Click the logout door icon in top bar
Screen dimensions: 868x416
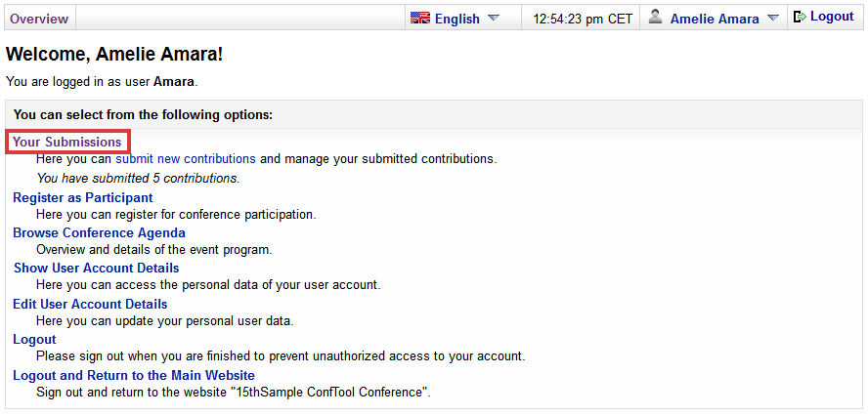coord(800,18)
